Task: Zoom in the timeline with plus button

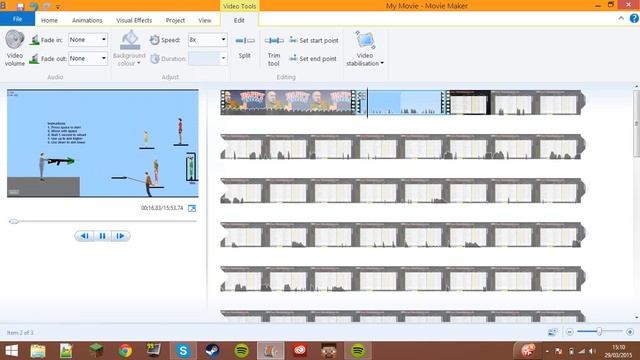Action: pyautogui.click(x=630, y=332)
